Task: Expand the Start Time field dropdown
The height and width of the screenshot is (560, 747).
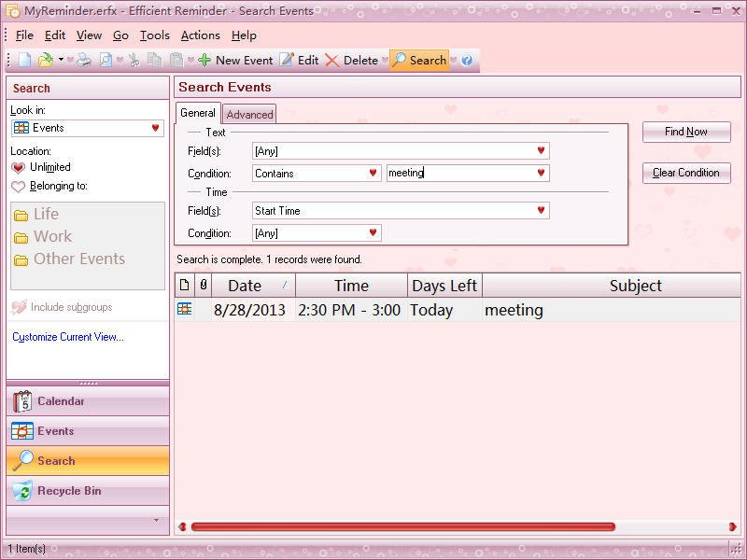Action: coord(540,211)
